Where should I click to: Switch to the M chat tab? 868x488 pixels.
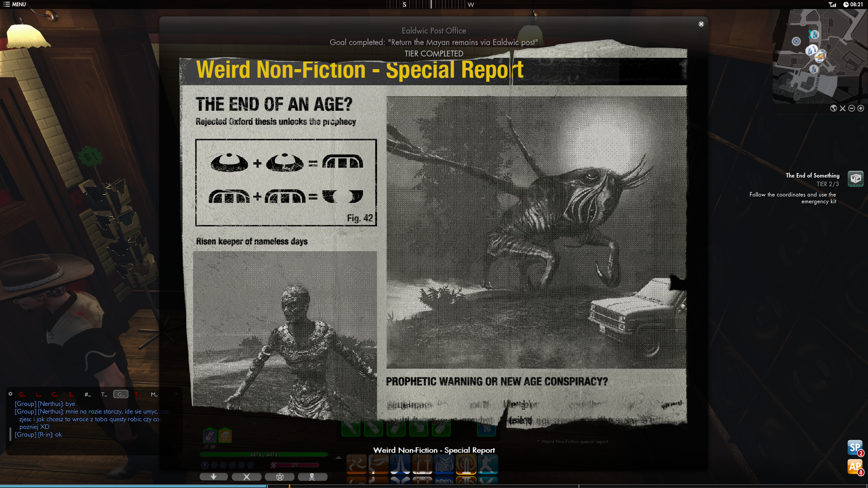point(154,394)
